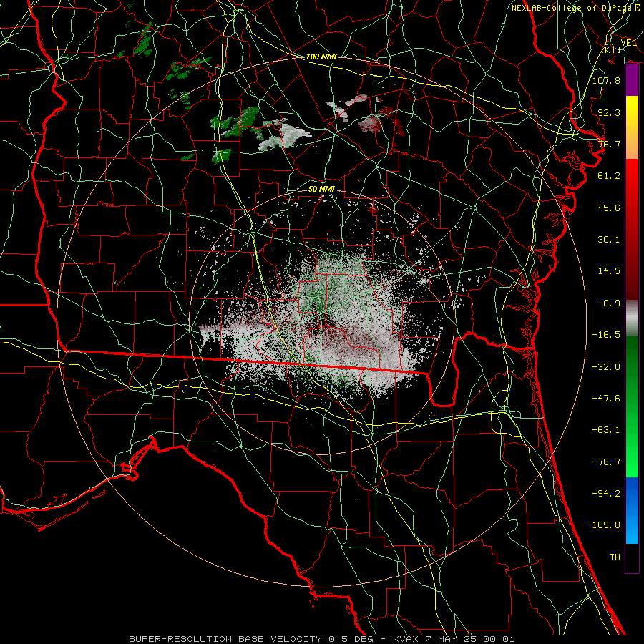Image resolution: width=644 pixels, height=644 pixels.
Task: Click the Super-Resolution Base Velocity caption
Action: coord(321,639)
